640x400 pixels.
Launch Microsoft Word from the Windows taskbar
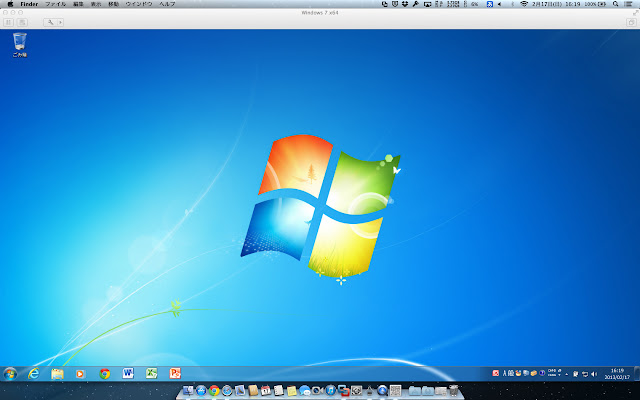click(x=128, y=373)
